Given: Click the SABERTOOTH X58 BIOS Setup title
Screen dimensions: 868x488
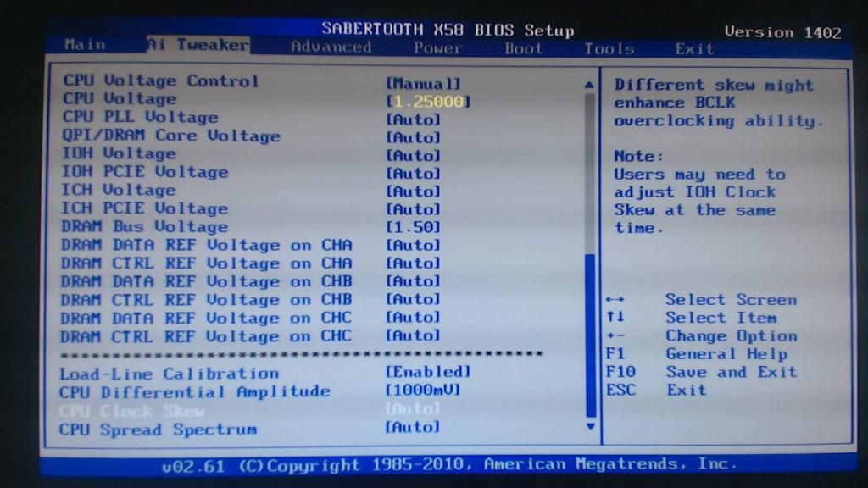Looking at the screenshot, I should pos(448,30).
